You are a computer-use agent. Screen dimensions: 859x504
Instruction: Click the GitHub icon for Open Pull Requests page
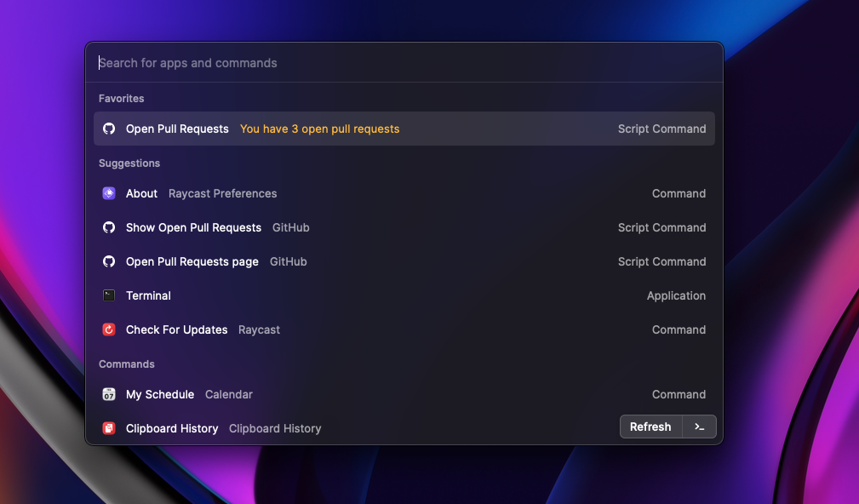(x=109, y=261)
